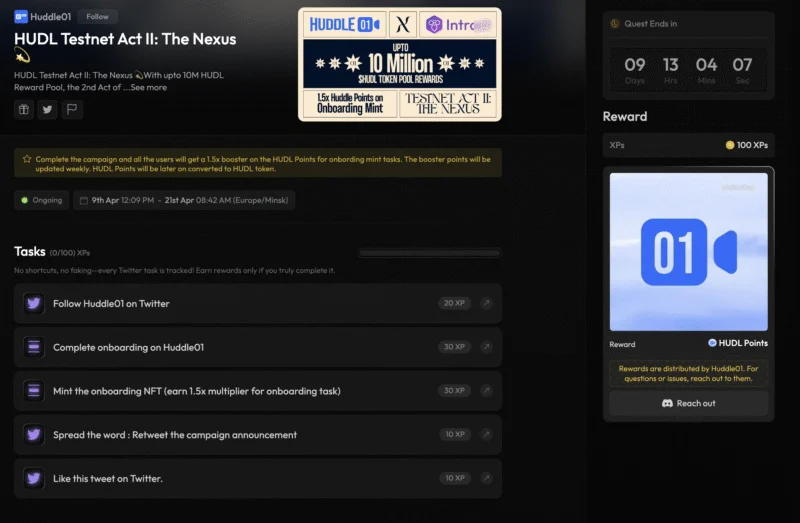Click the Twitter icon for Follow Huddle01 task
800x523 pixels.
34,304
